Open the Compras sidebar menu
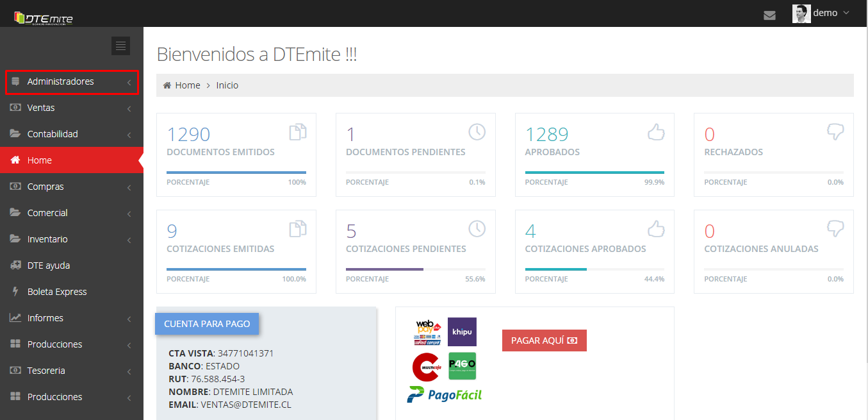The width and height of the screenshot is (868, 420). (x=72, y=187)
